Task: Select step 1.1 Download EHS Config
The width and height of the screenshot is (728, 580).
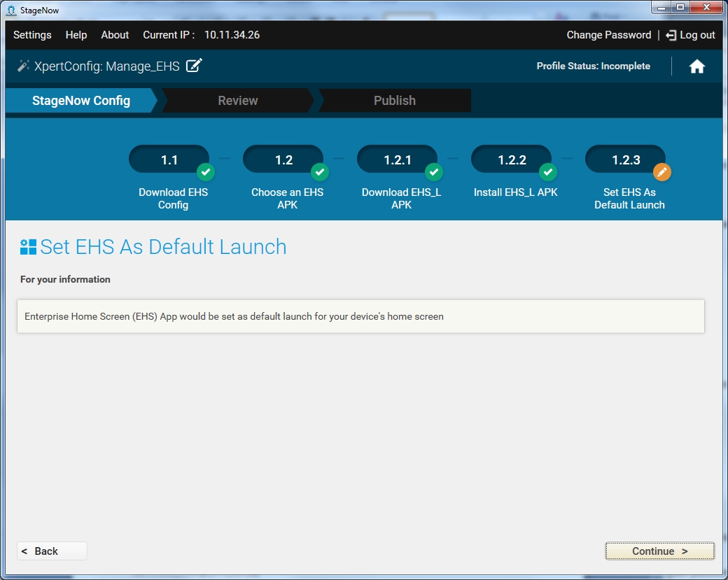Action: point(169,160)
